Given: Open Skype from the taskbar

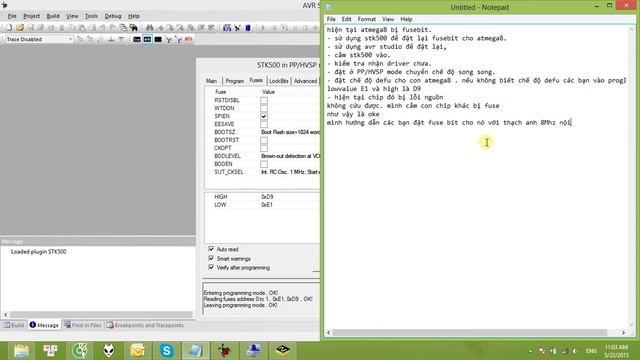Looking at the screenshot, I should (167, 351).
